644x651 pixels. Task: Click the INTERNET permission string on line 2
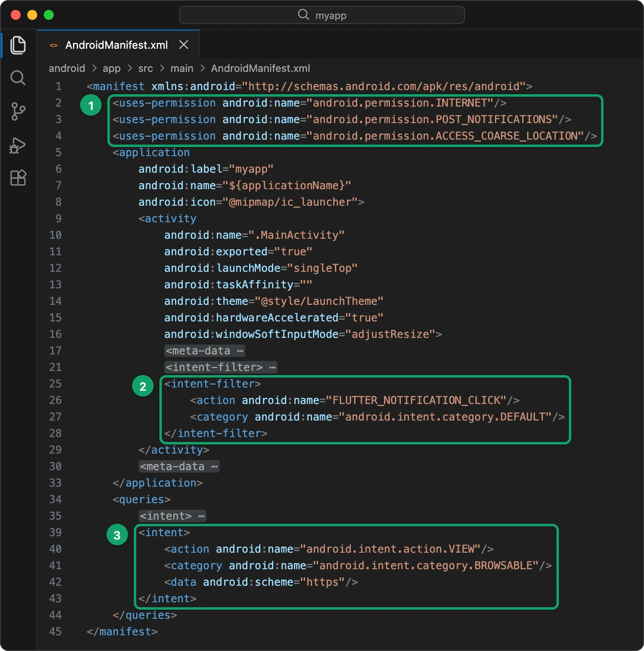coord(400,103)
